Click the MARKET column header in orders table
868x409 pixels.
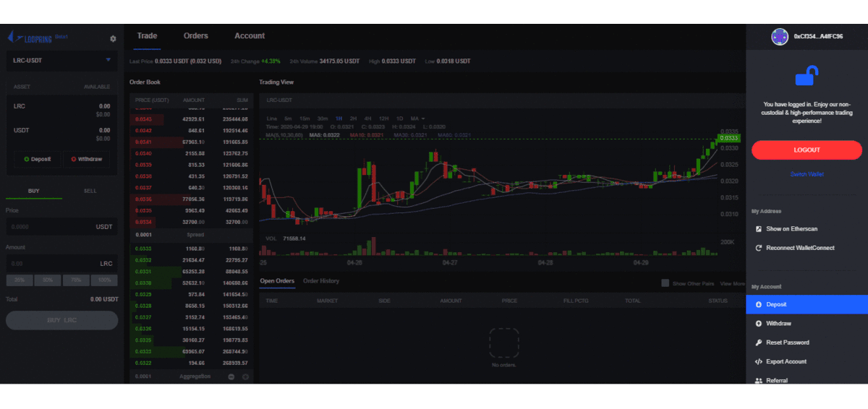coord(327,301)
